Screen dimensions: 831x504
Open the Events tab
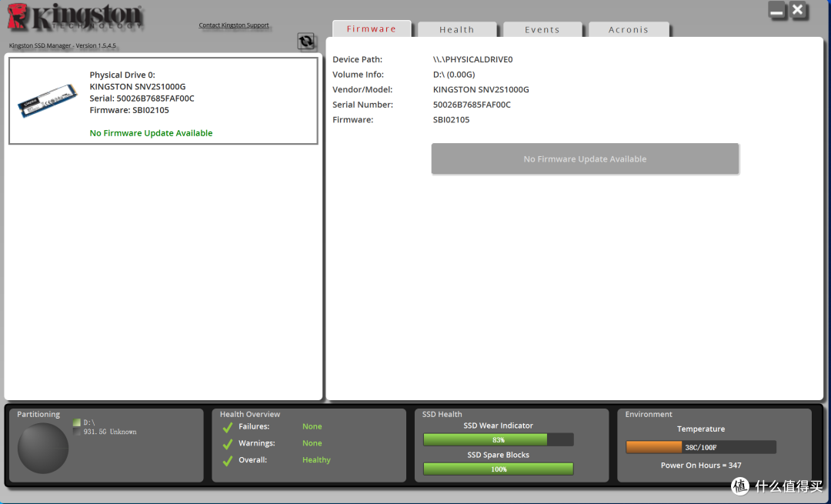(x=542, y=30)
